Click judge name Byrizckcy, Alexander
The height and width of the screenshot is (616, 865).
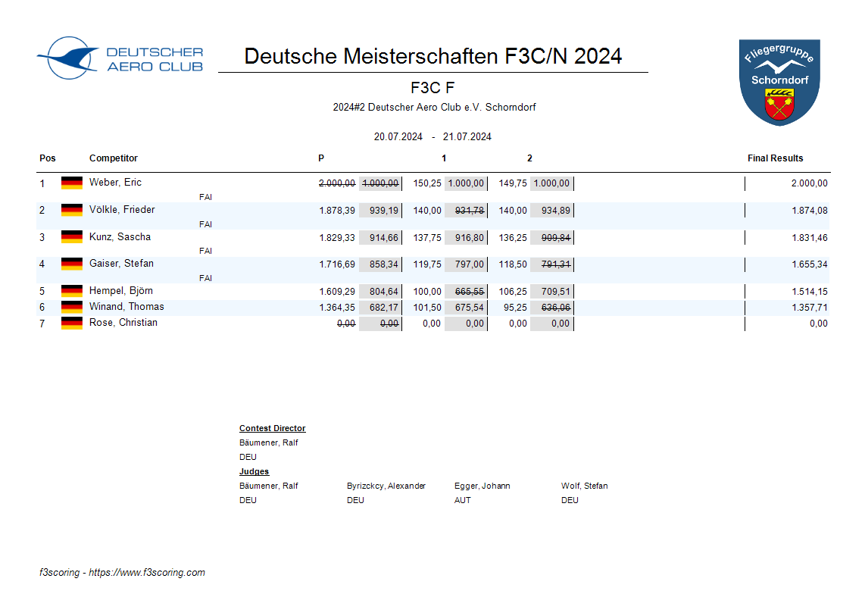point(386,486)
